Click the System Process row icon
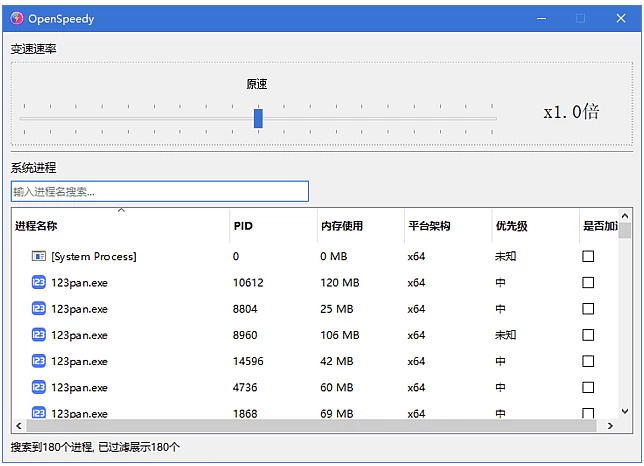 click(x=38, y=257)
